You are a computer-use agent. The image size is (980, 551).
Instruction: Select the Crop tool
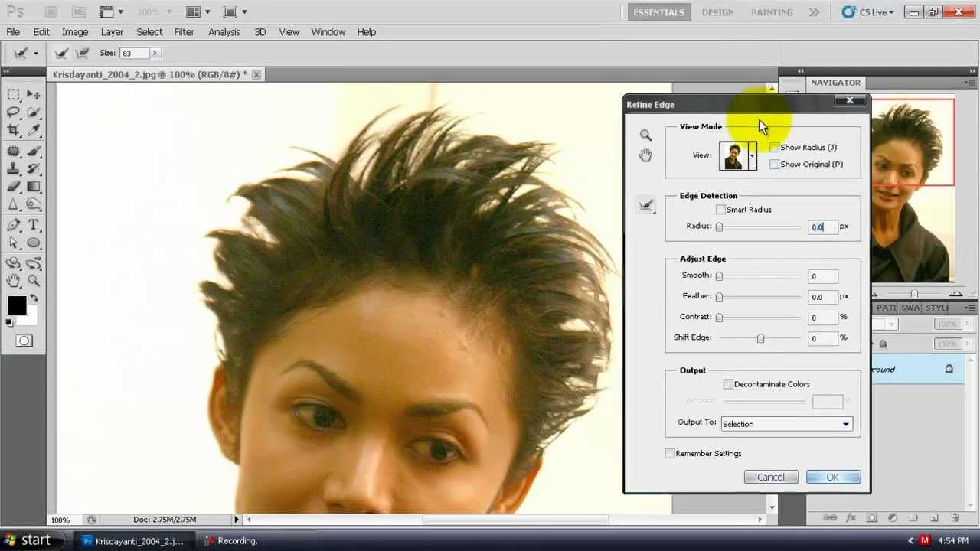(x=14, y=131)
